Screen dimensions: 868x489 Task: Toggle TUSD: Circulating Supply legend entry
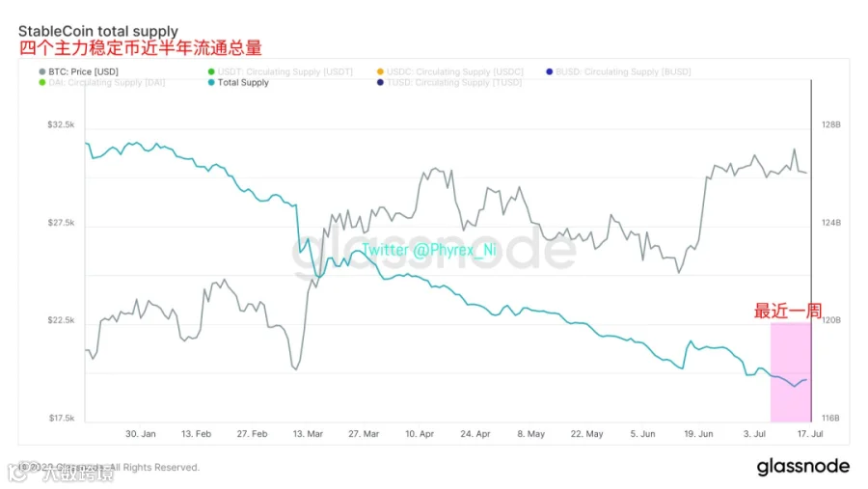pos(448,83)
